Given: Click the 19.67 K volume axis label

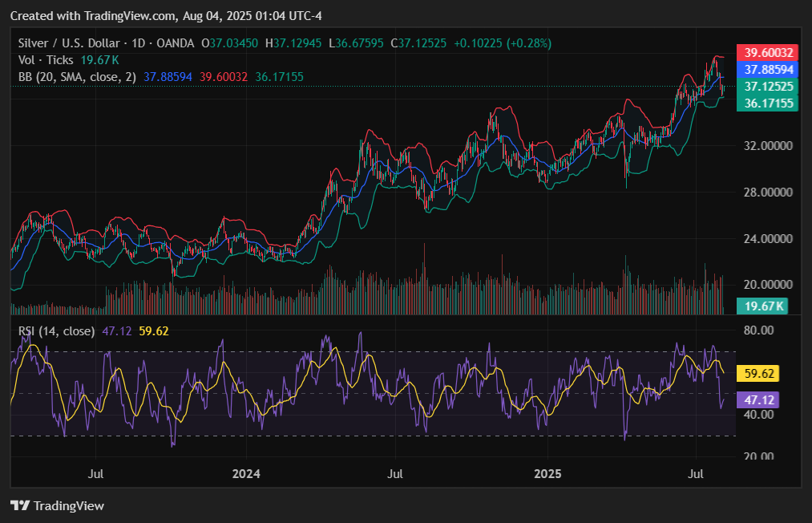Looking at the screenshot, I should click(x=762, y=306).
